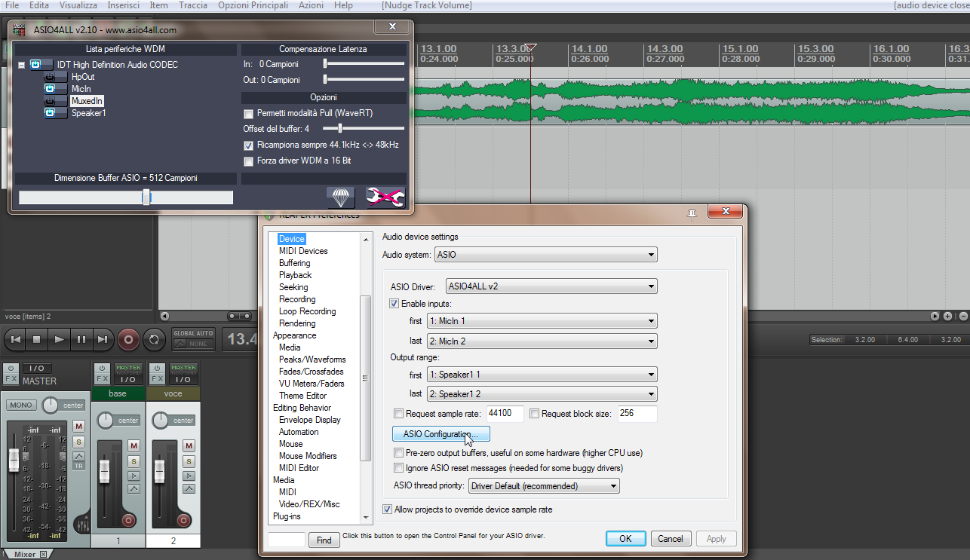The image size is (970, 560).
Task: Enable Forza driver WDM a 16 Bit
Action: coord(249,161)
